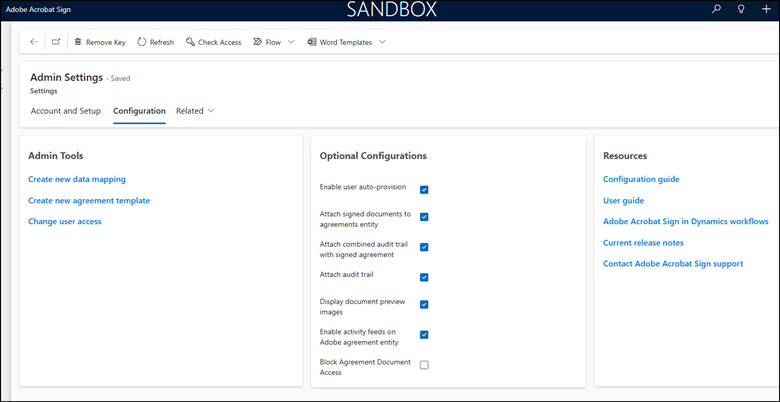
Task: Click the Optional Configurations heading
Action: 373,156
